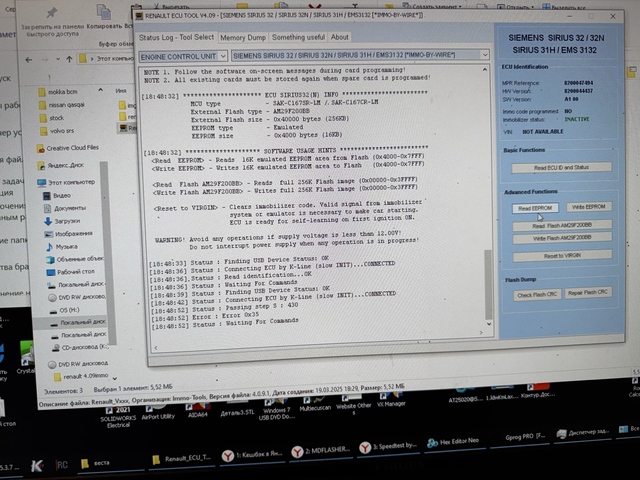Open AIDA64 desktop shortcut
Screen dimensions: 640x480
197,410
